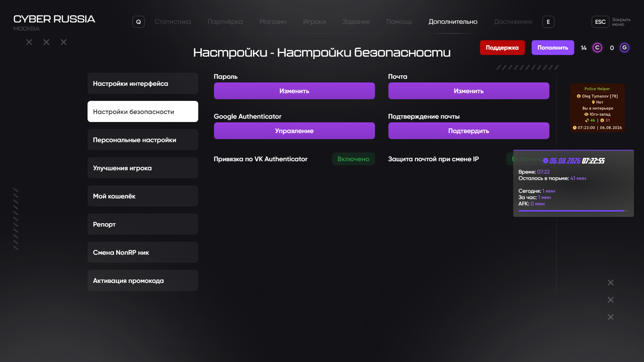Click the Q key navigation icon
The height and width of the screenshot is (362, 644).
pos(139,22)
